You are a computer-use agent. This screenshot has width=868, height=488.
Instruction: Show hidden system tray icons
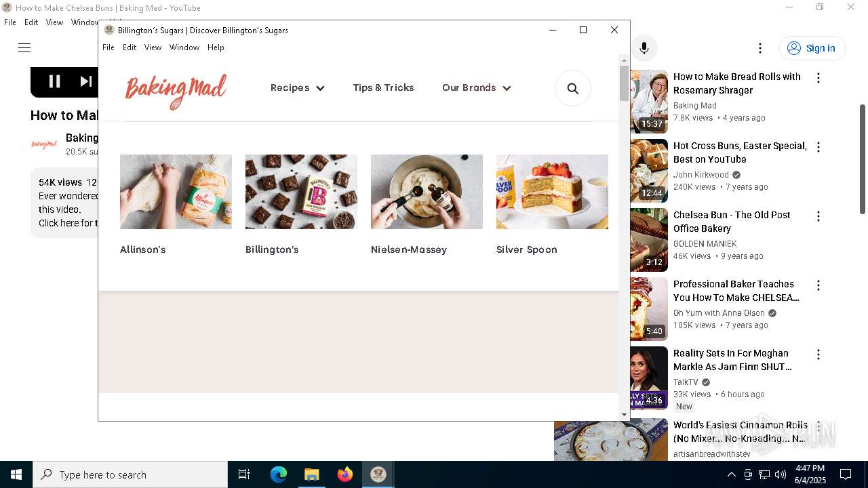tap(731, 474)
